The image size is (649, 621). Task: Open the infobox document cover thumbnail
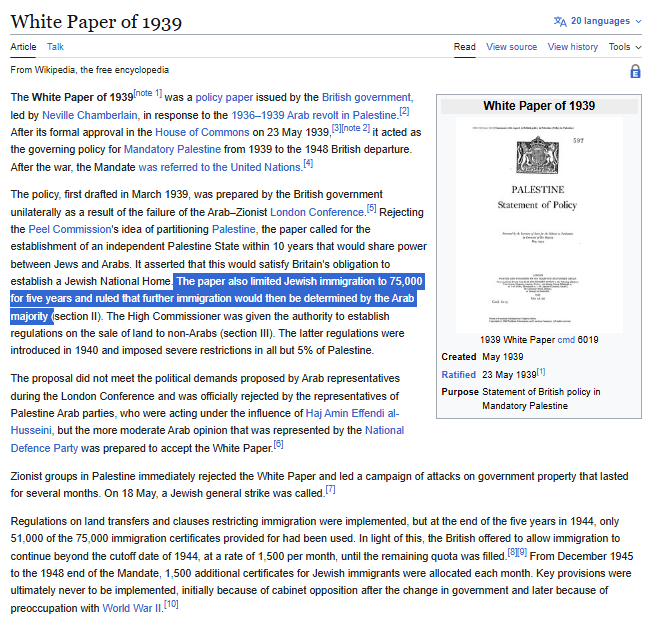pyautogui.click(x=539, y=225)
